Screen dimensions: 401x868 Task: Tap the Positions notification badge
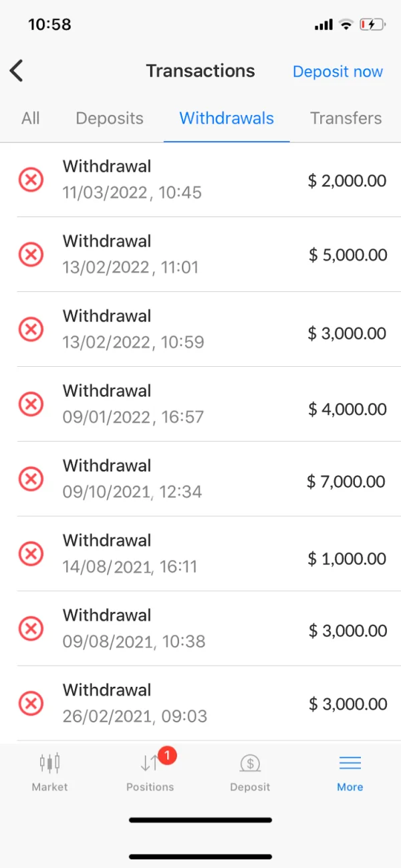pyautogui.click(x=168, y=756)
